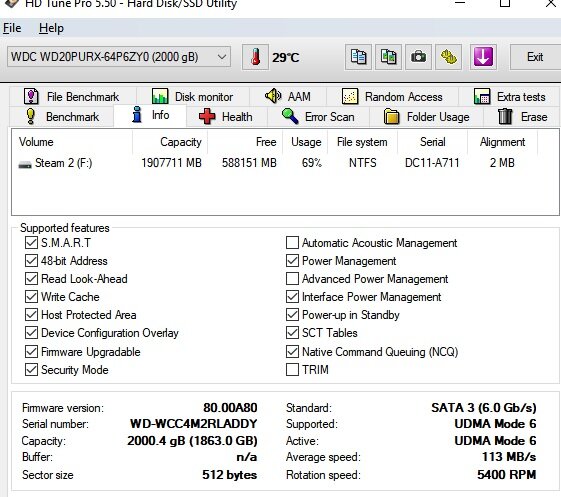Image resolution: width=561 pixels, height=497 pixels.
Task: Open the Health tab with red cross
Action: pos(226,117)
